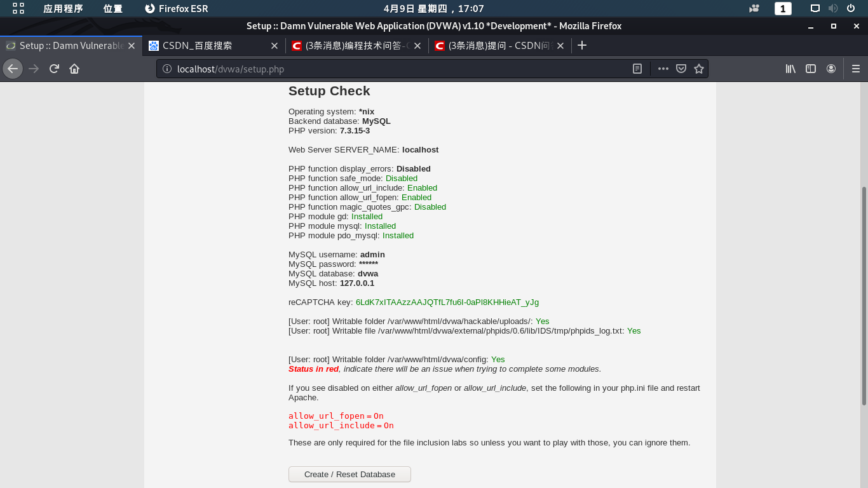Viewport: 868px width, 488px height.
Task: Click the screen recorder tray icon
Action: [x=754, y=8]
